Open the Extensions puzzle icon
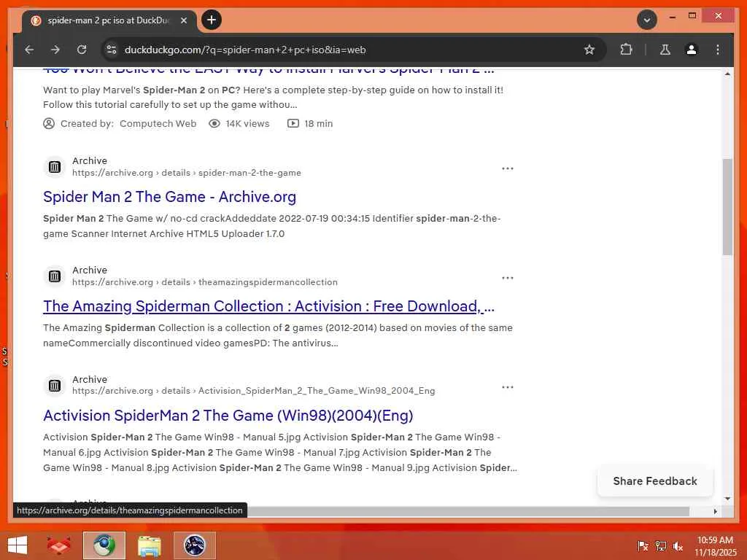This screenshot has height=560, width=747. [626, 50]
